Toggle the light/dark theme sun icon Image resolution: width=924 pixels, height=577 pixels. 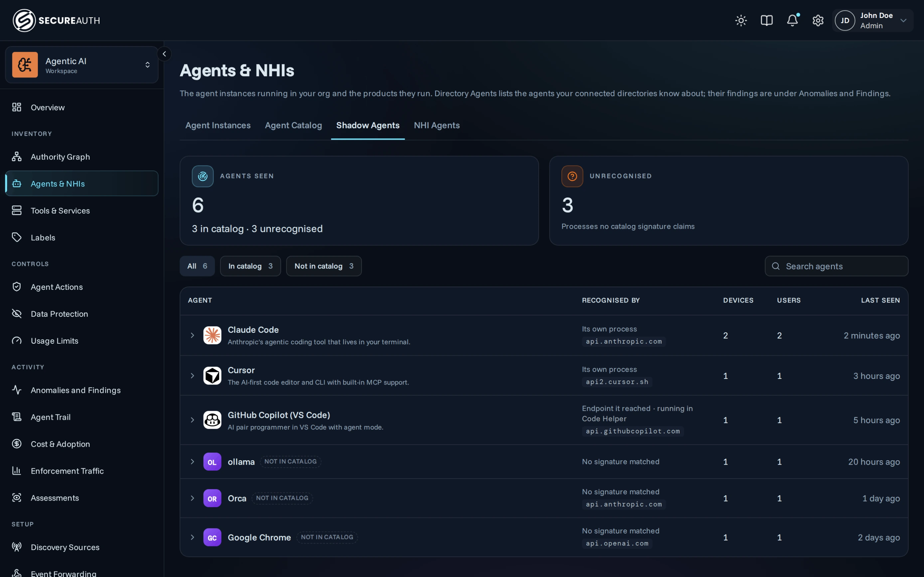(741, 20)
